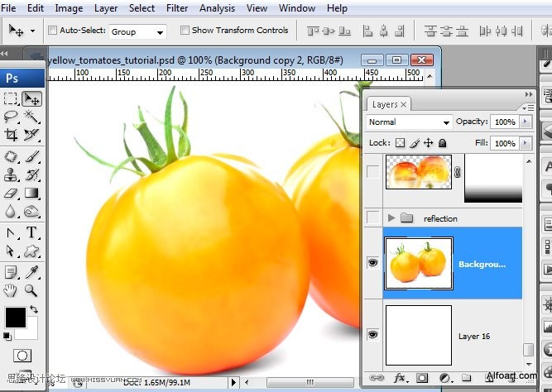This screenshot has height=392, width=552.
Task: Select the Eraser tool
Action: point(11,193)
